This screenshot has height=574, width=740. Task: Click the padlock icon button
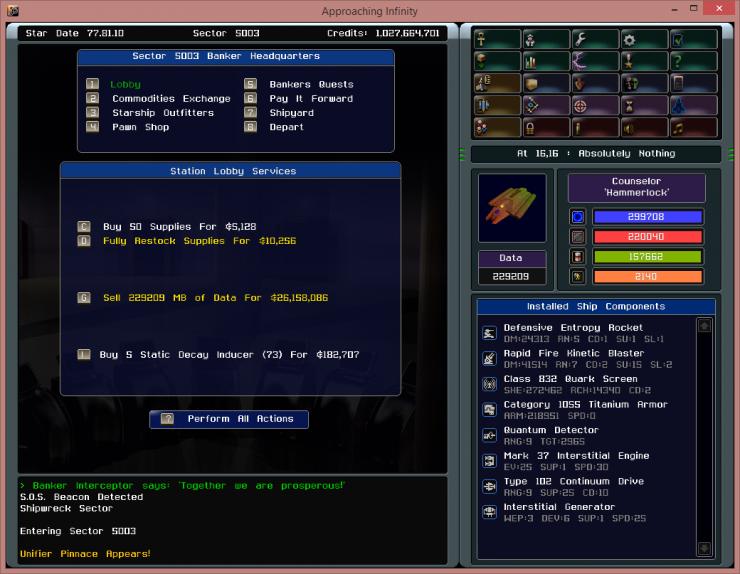(546, 127)
